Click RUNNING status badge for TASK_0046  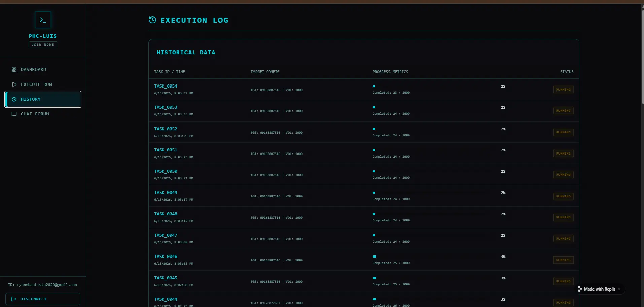pos(563,260)
